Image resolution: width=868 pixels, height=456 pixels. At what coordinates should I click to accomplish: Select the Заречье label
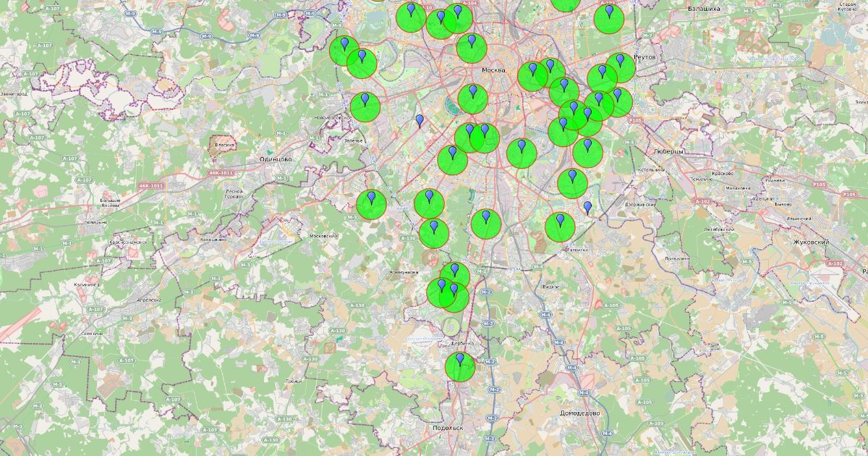(x=353, y=140)
